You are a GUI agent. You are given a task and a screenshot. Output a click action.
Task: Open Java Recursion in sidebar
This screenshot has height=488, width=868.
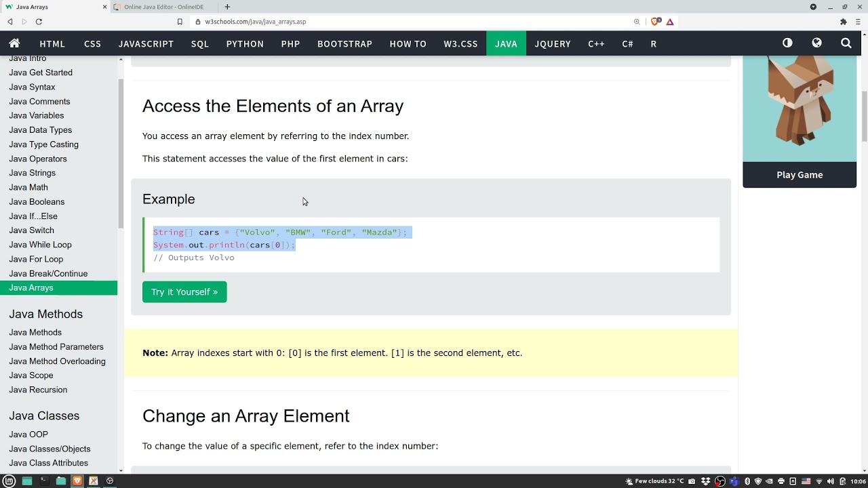click(x=38, y=390)
